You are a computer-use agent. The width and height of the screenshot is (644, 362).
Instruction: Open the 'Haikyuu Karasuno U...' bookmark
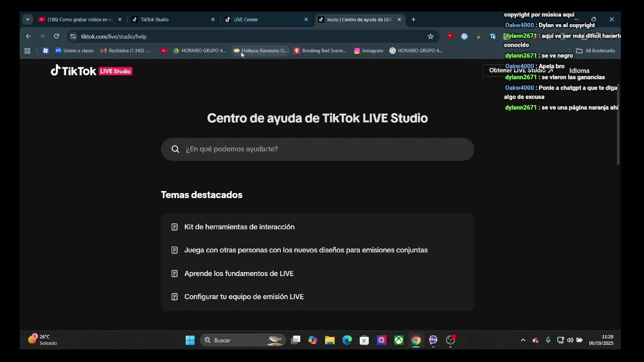(261, 51)
